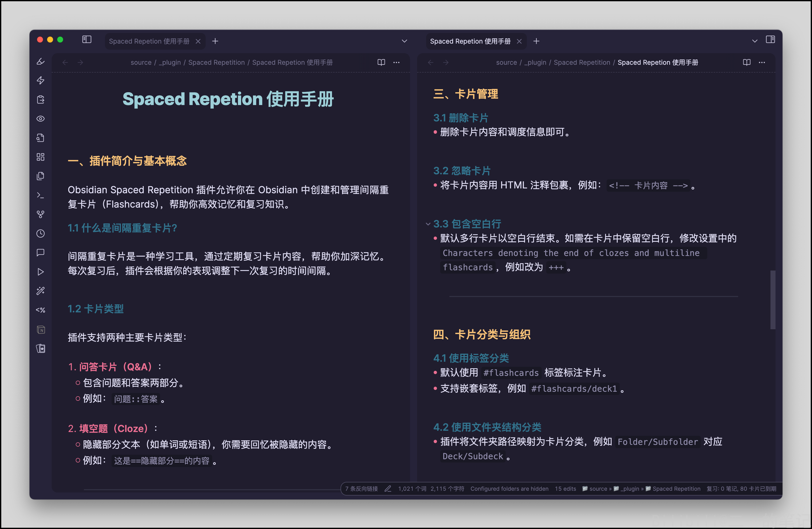
Task: Click the Notion N ribbon icon
Action: (41, 329)
